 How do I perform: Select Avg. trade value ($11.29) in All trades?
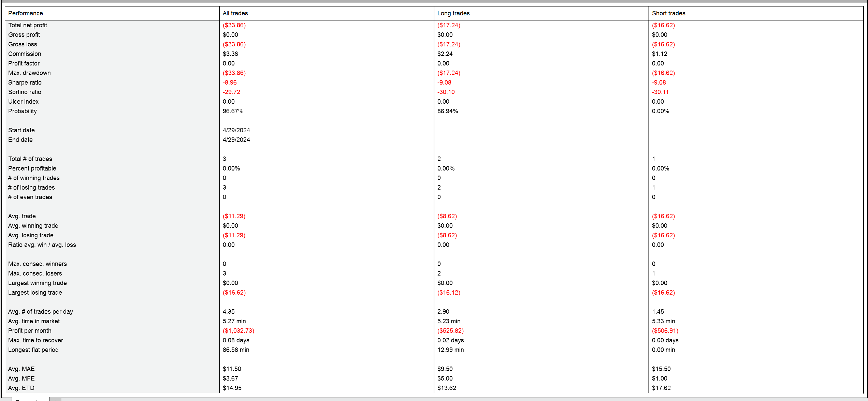tap(234, 216)
